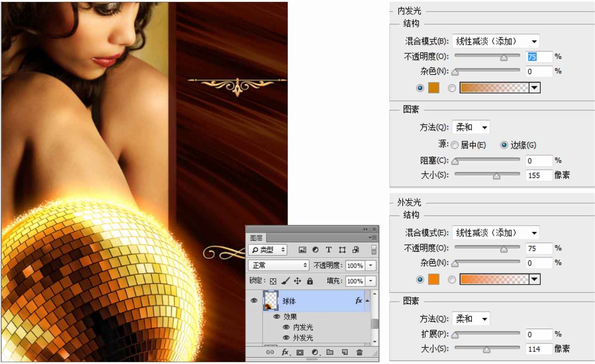Select 边缘 source radio button
Screen dimensions: 595x364
(504, 145)
